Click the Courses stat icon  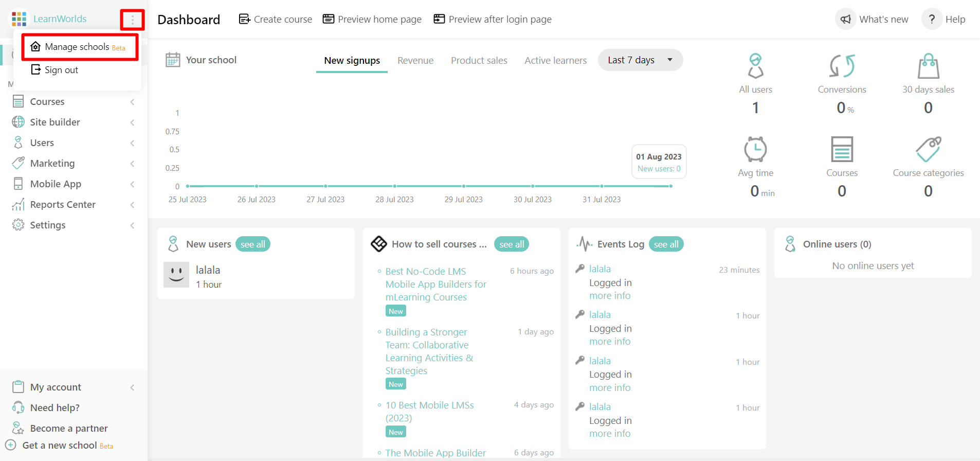click(x=842, y=150)
